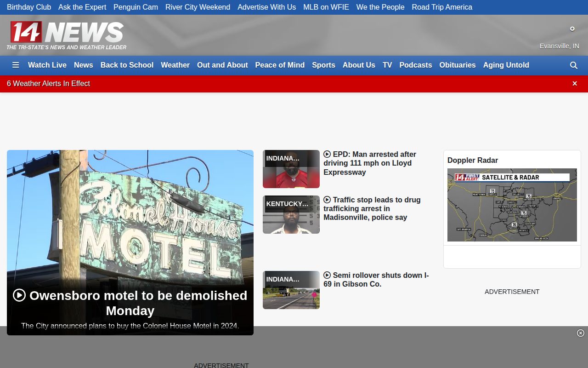The height and width of the screenshot is (368, 588).
Task: Open the hamburger navigation menu
Action: [x=16, y=65]
